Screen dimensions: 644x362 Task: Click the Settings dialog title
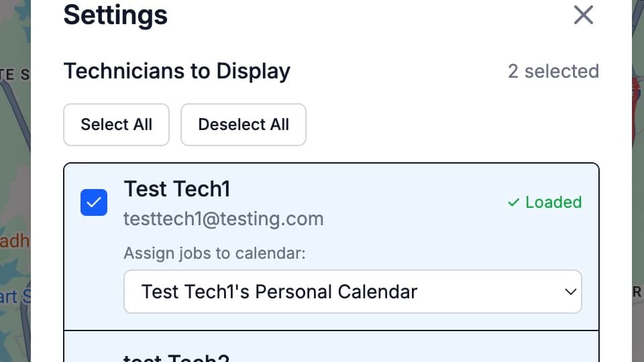115,15
